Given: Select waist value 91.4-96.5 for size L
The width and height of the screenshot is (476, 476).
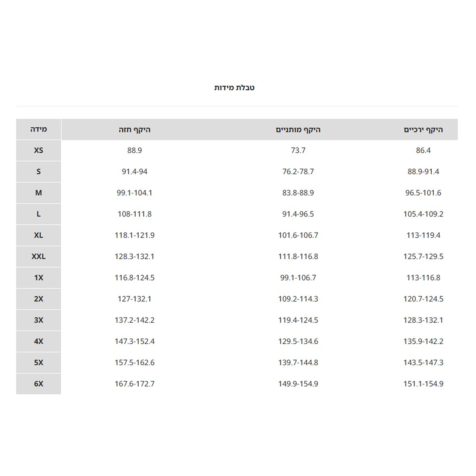Looking at the screenshot, I should click(x=298, y=214).
